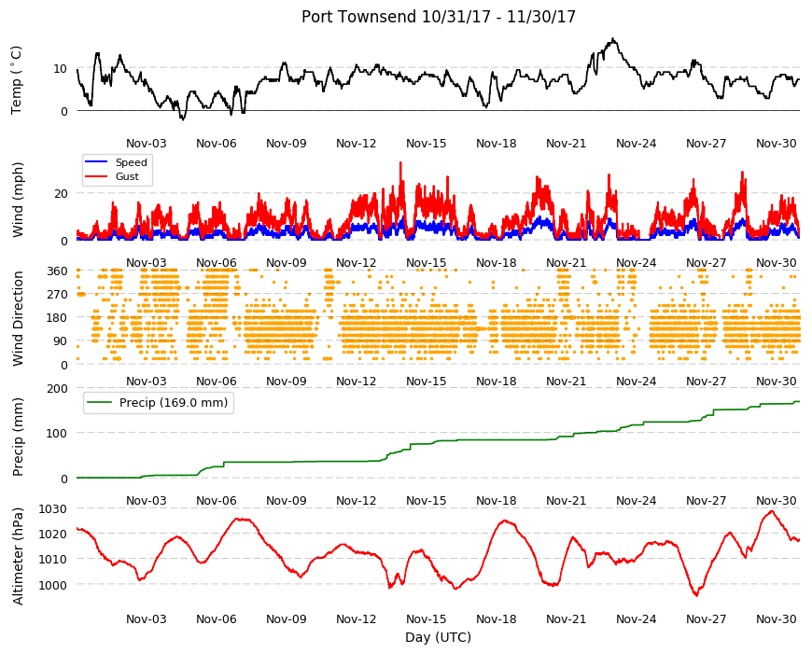The image size is (812, 653).
Task: Click the Nov-09 tick under precipitation plot
Action: 287,500
